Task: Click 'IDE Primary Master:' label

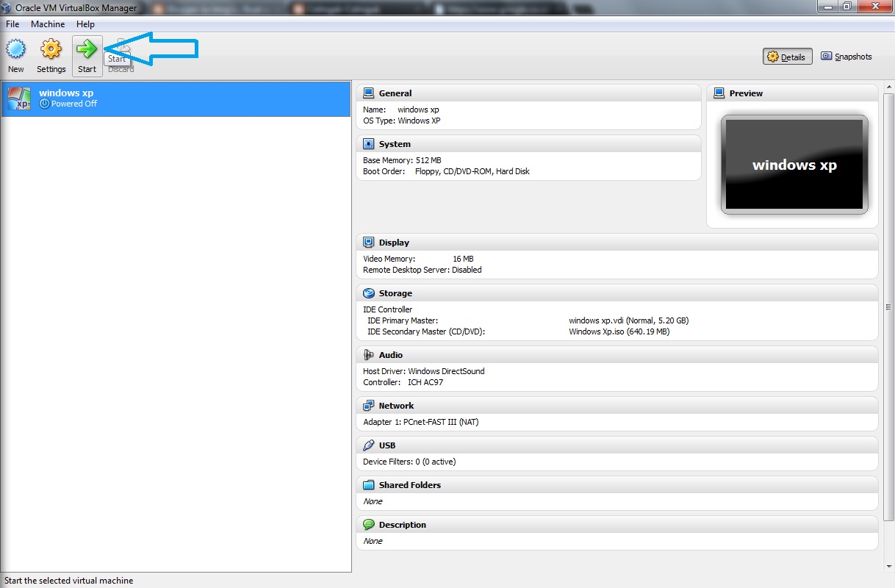Action: click(x=403, y=320)
